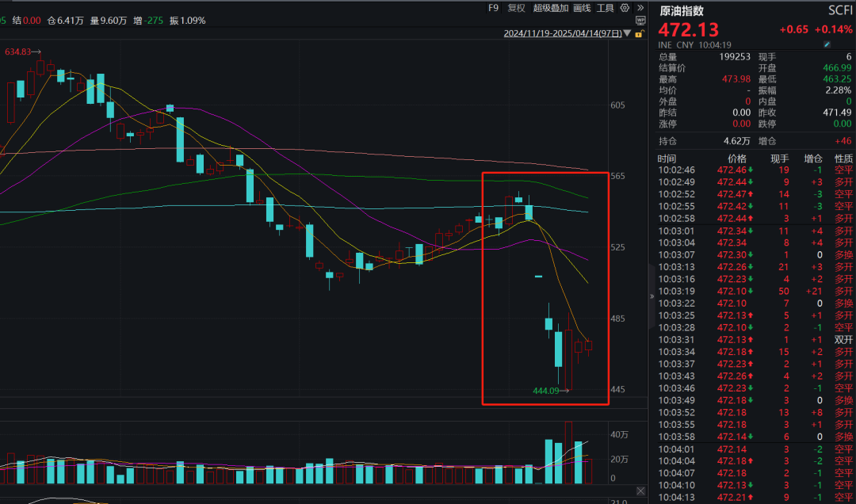The image size is (856, 504).
Task: Open the 复权 adjustment menu
Action: (516, 8)
